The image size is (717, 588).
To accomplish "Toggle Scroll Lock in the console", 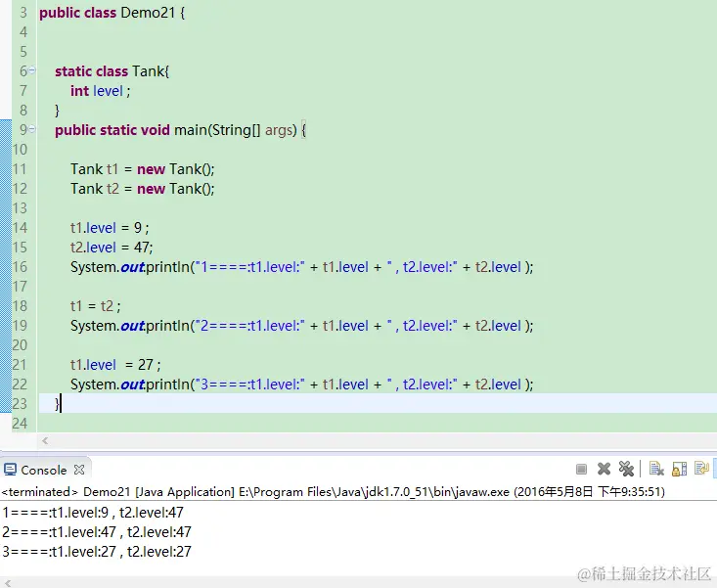I will (679, 469).
